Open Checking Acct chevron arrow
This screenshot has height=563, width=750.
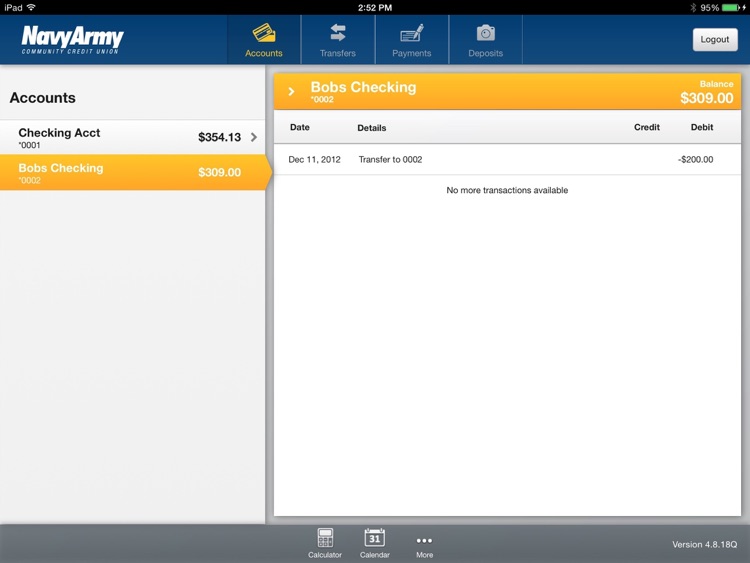tap(254, 137)
